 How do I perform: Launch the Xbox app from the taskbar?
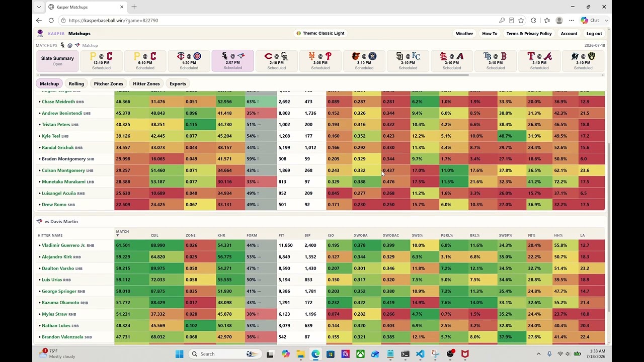point(360,354)
